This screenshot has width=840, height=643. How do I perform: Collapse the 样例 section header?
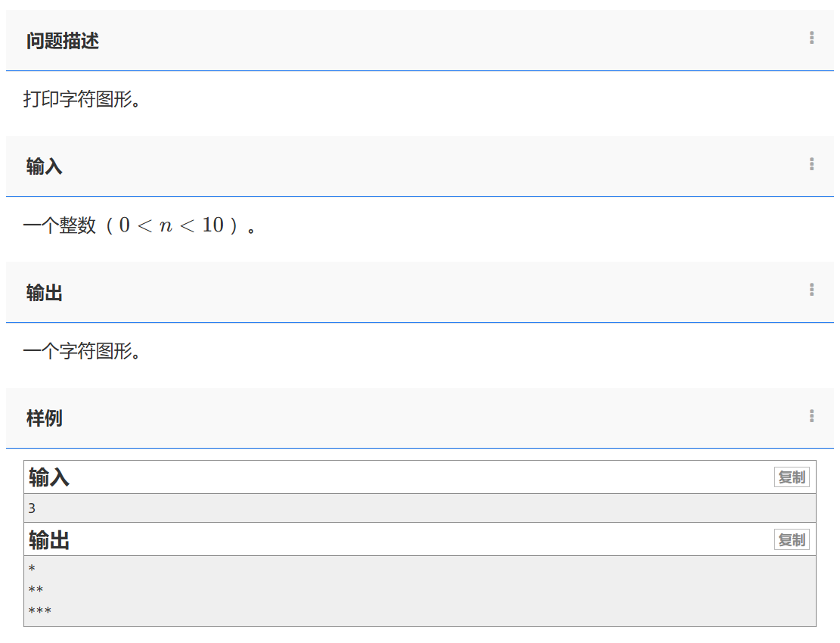[45, 418]
